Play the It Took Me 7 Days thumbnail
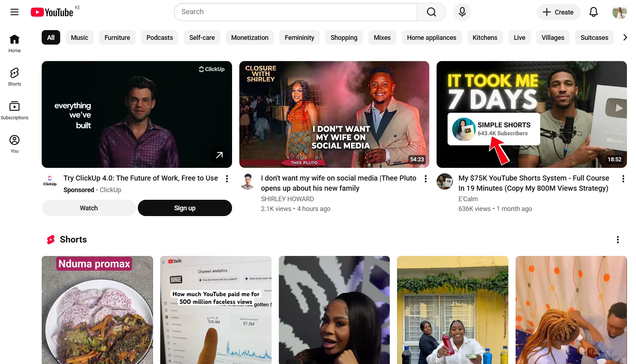 [x=532, y=114]
